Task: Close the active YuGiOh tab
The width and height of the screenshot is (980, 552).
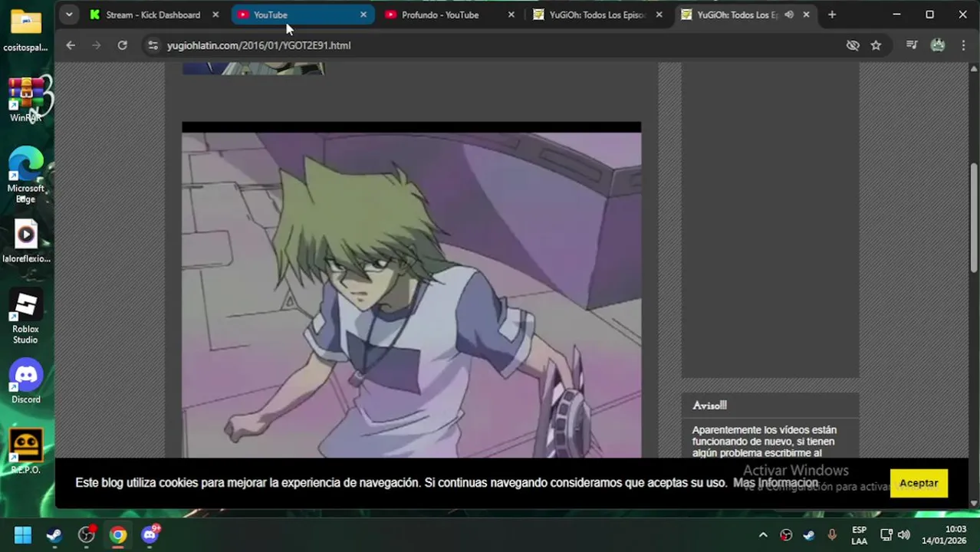Action: 806,15
